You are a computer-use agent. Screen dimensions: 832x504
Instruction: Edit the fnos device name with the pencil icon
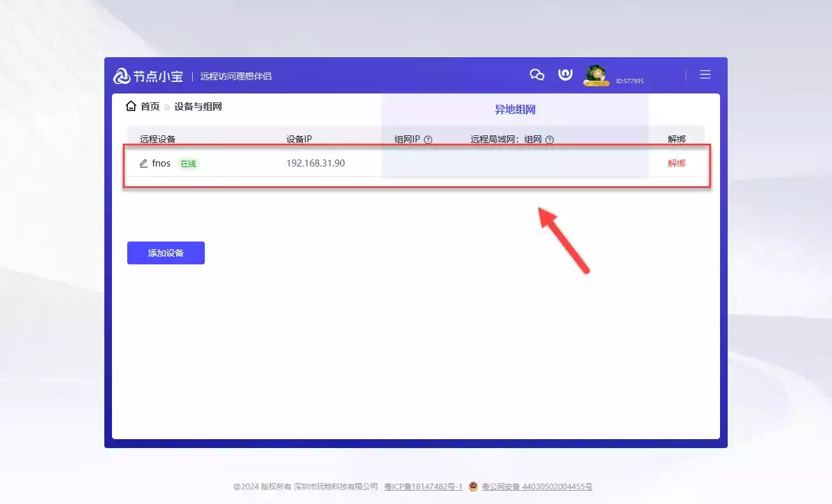pyautogui.click(x=143, y=163)
